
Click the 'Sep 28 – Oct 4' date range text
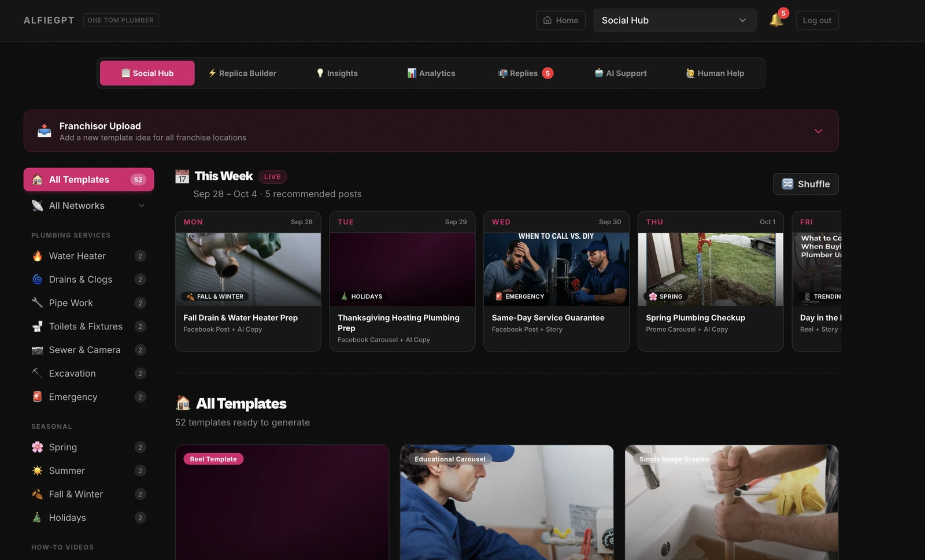click(x=225, y=194)
